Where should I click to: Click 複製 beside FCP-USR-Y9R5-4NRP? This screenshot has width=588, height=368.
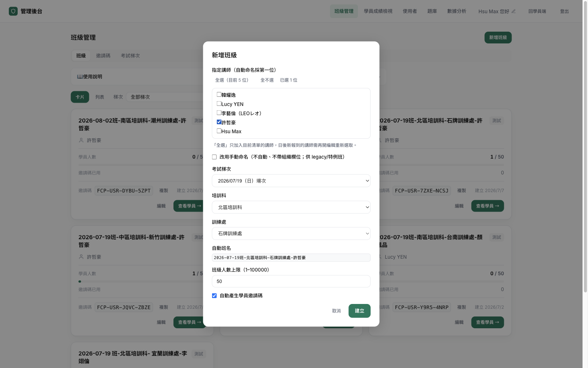pos(462,307)
